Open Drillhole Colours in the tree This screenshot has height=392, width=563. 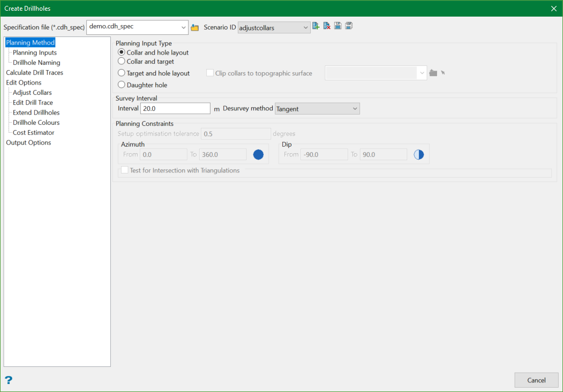point(36,123)
